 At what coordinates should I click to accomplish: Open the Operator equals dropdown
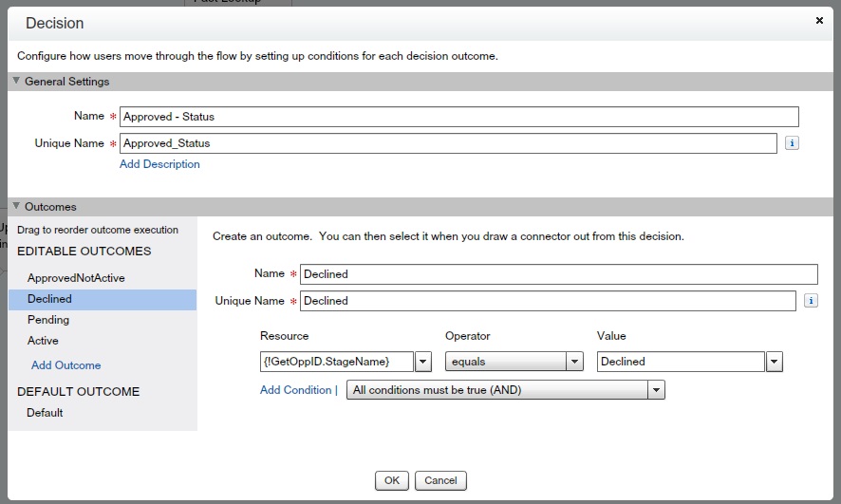573,362
